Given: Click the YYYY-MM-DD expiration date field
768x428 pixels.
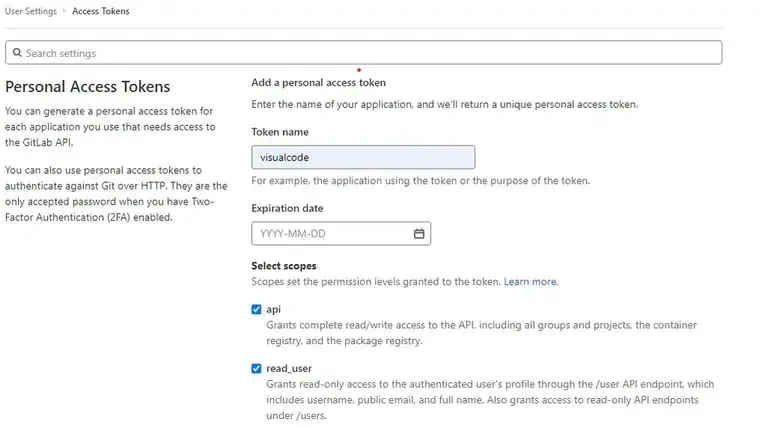Looking at the screenshot, I should click(x=330, y=234).
